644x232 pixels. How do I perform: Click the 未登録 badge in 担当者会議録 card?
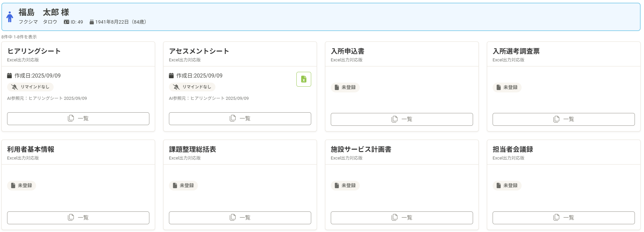point(507,185)
